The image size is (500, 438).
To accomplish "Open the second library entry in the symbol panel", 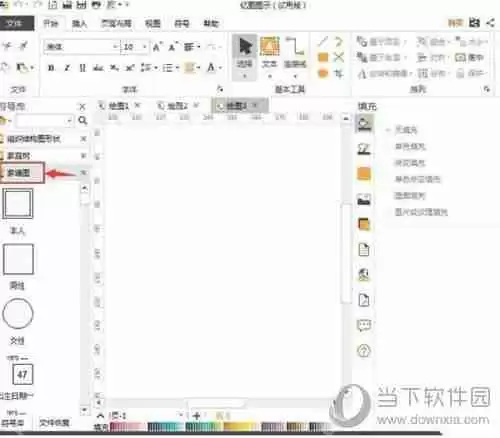I will point(18,155).
